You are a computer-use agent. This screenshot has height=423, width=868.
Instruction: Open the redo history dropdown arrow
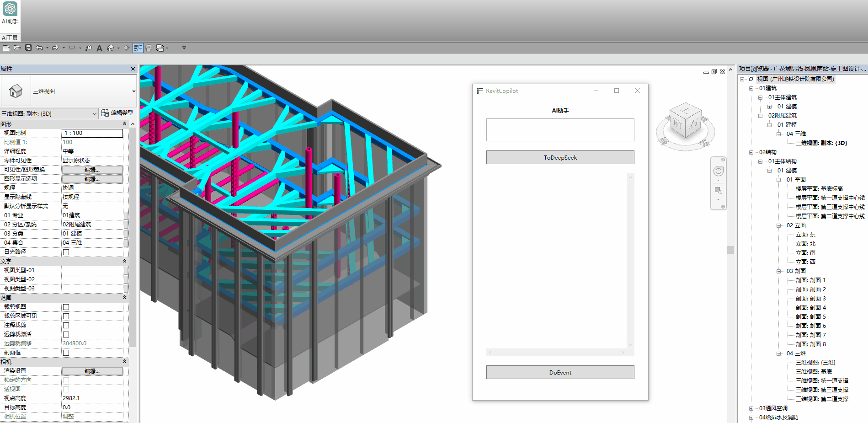click(64, 48)
